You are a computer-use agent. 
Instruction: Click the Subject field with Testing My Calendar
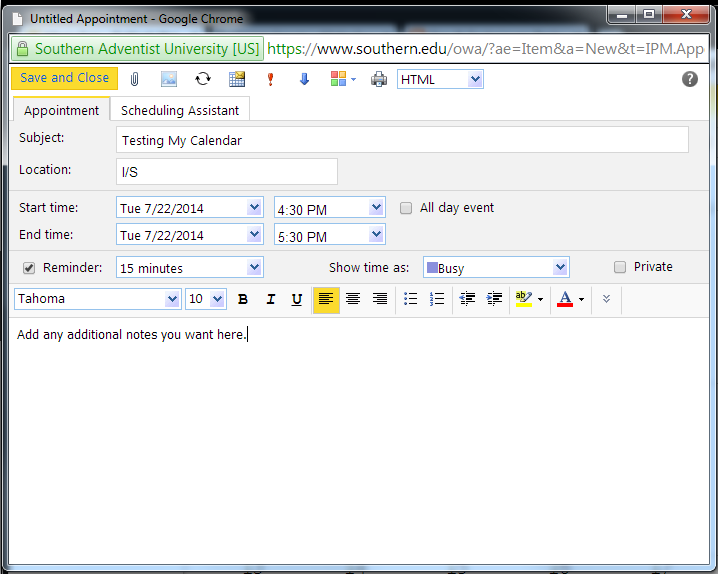coord(402,140)
